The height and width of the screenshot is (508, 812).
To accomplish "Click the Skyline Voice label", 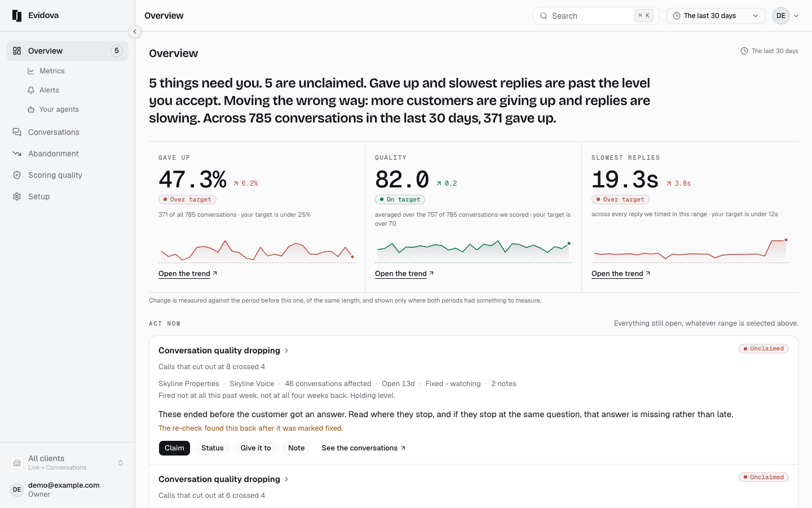I will pos(252,384).
